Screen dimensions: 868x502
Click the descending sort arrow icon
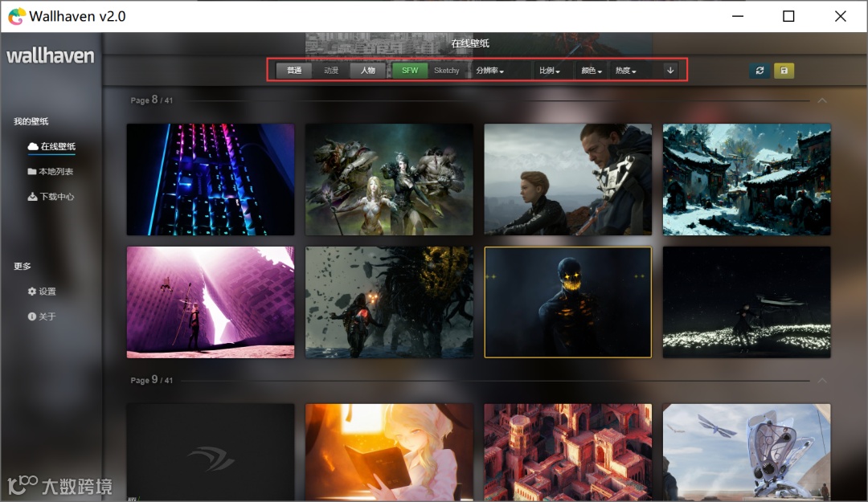670,71
